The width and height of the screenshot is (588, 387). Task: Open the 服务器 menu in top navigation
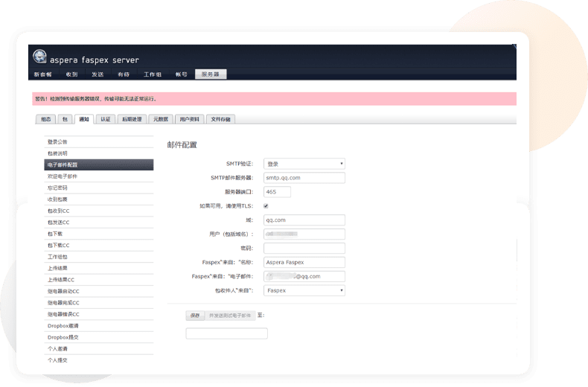point(211,74)
